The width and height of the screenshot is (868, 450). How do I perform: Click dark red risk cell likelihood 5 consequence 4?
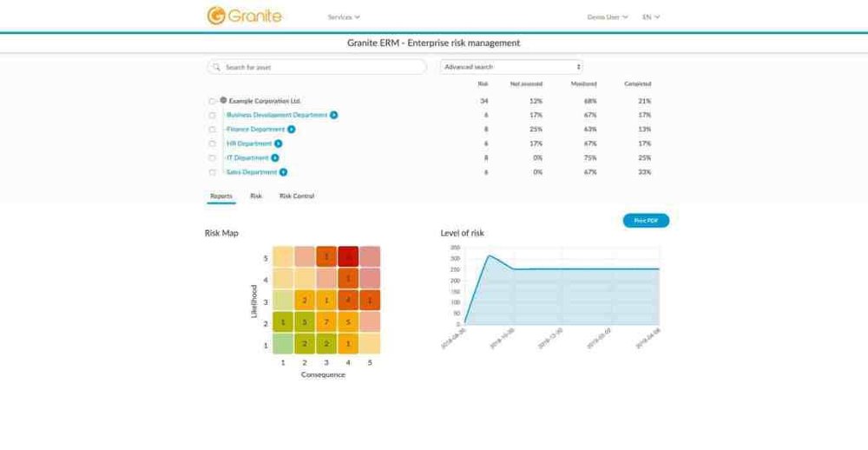coord(348,256)
